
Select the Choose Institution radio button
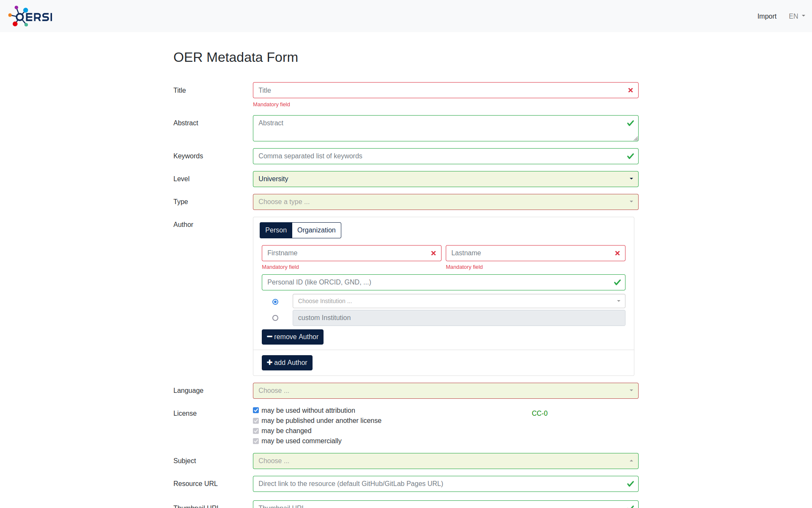[x=275, y=302]
